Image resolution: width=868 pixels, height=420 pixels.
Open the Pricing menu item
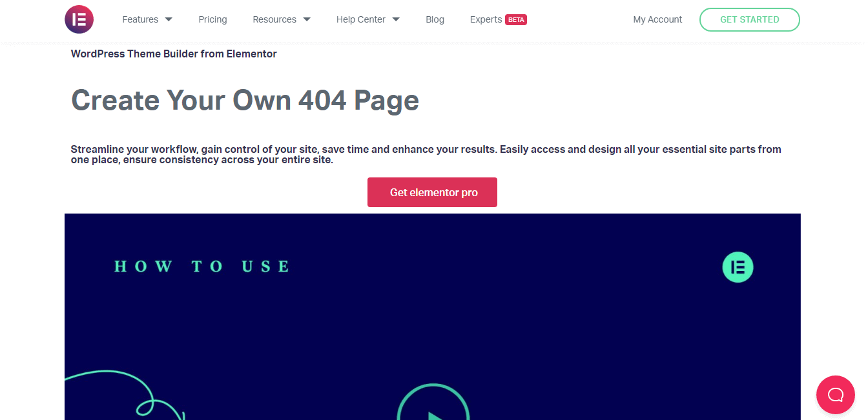point(212,19)
